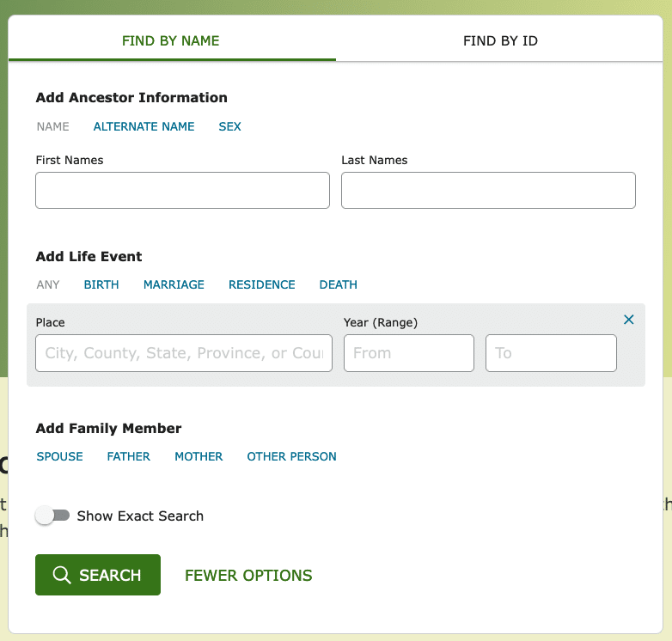Viewport: 672px width, 641px height.
Task: Choose the Residence life event
Action: point(262,284)
